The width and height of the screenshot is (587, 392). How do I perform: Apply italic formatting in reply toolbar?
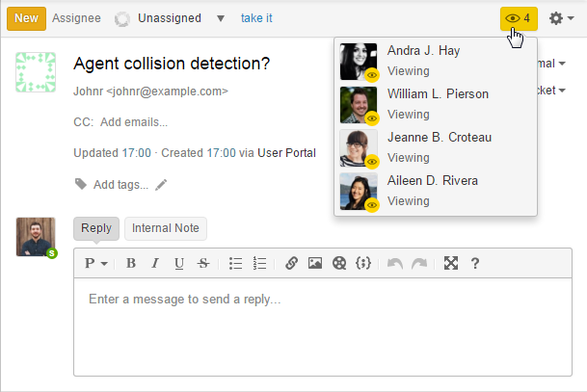(154, 263)
